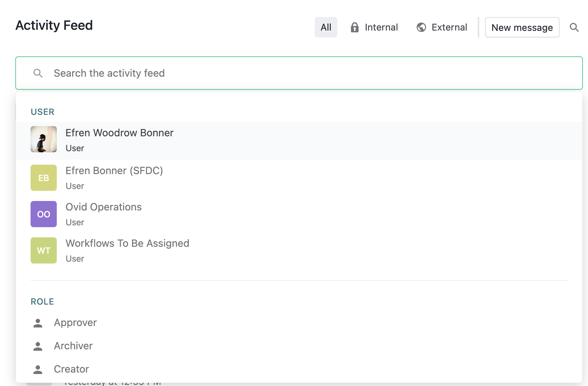Click the person icon next to Approver
Viewport: 588px width, 386px height.
coord(37,322)
